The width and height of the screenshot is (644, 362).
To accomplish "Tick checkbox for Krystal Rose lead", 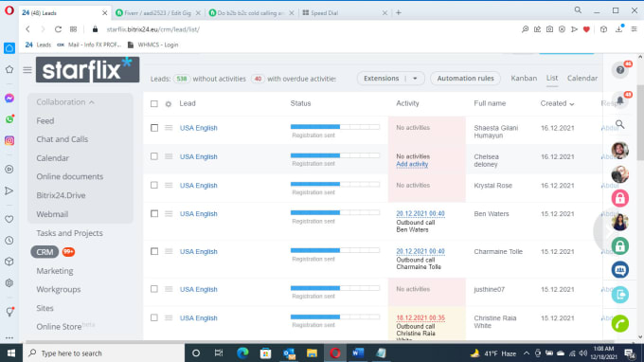I will pos(154,185).
